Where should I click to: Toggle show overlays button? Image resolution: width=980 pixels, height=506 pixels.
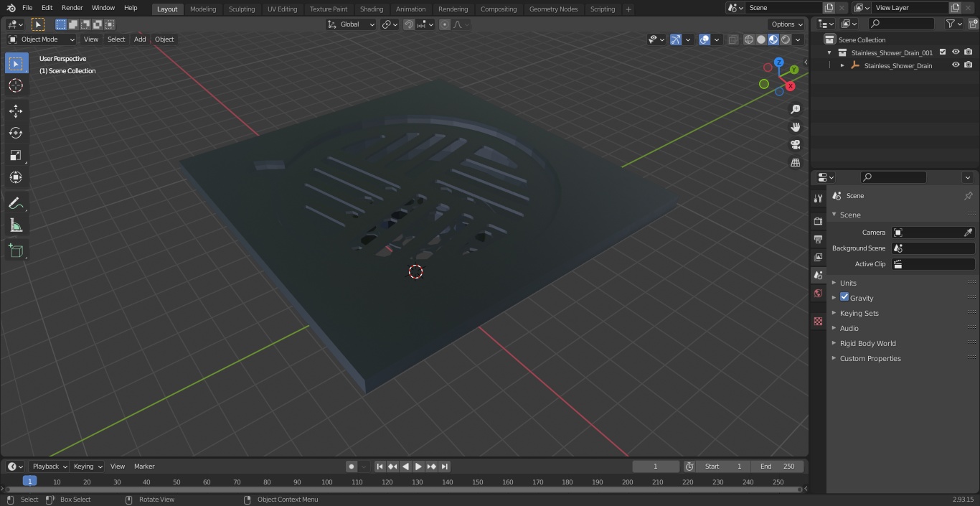click(705, 39)
